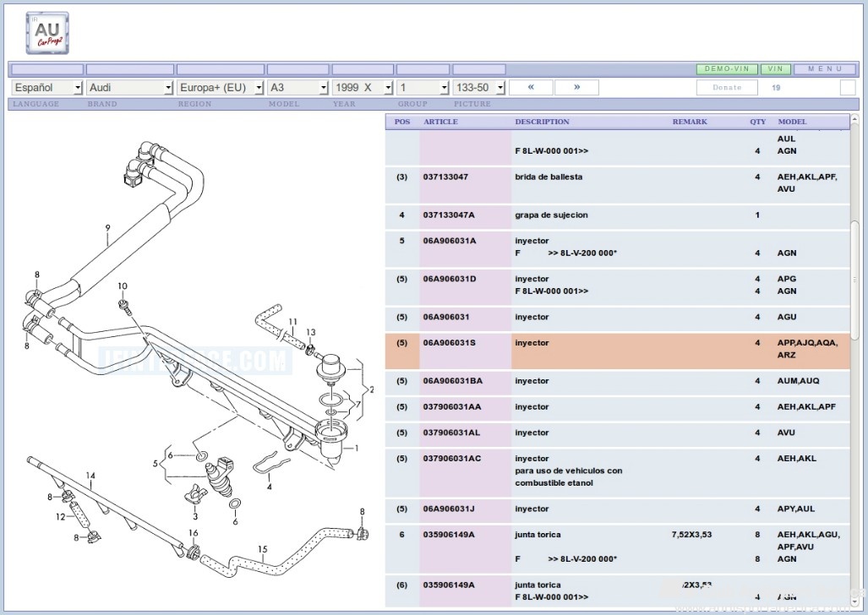Click the DEMO-VIN button
Viewport: 868px width, 615px height.
click(727, 69)
